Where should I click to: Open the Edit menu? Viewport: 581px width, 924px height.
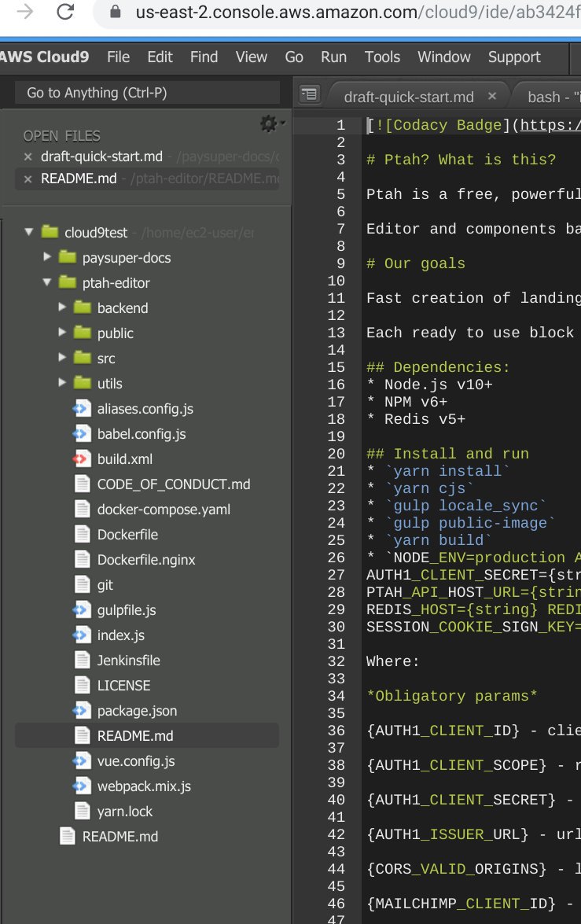coord(160,57)
